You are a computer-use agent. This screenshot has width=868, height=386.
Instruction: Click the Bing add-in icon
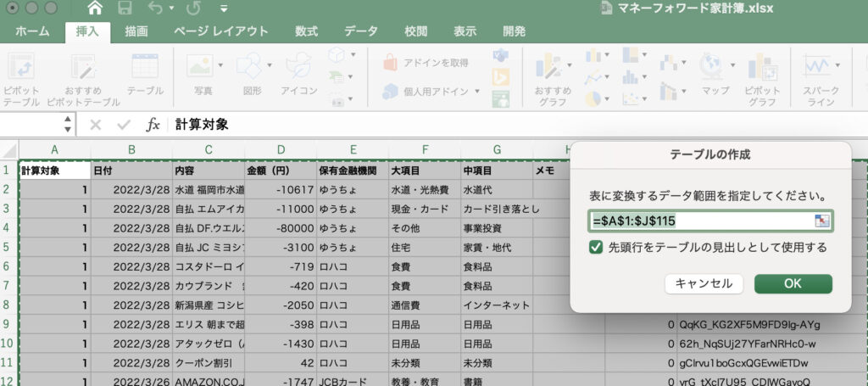click(500, 77)
